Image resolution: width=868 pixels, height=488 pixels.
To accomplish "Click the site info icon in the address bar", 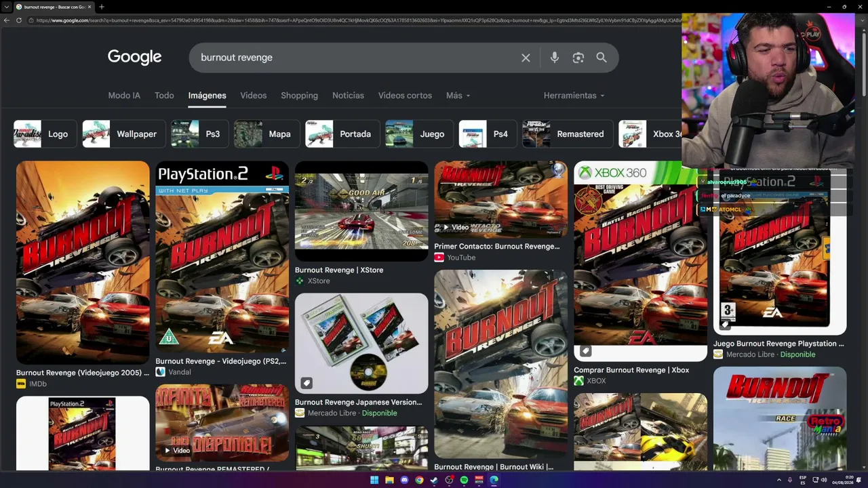I will 31,20.
